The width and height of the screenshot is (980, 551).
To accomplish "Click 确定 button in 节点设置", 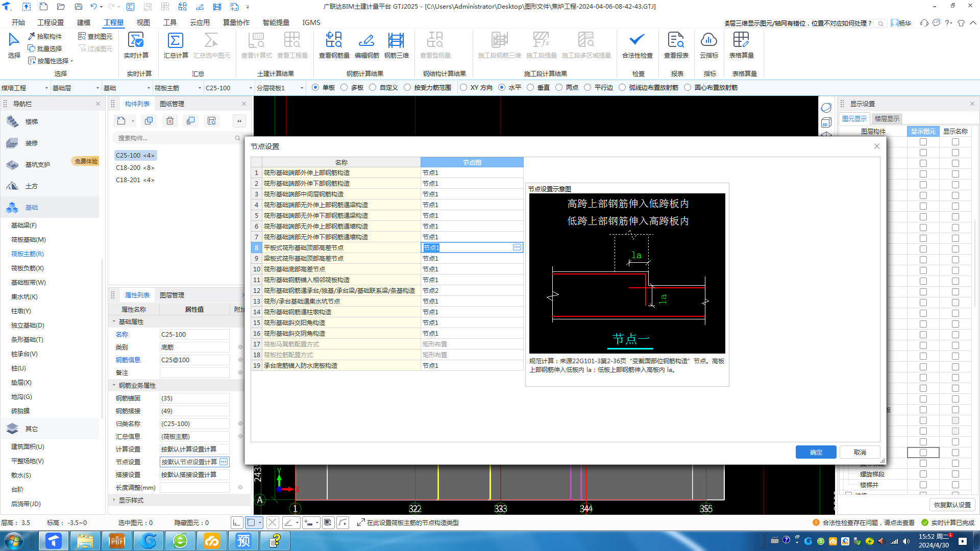I will pyautogui.click(x=816, y=453).
